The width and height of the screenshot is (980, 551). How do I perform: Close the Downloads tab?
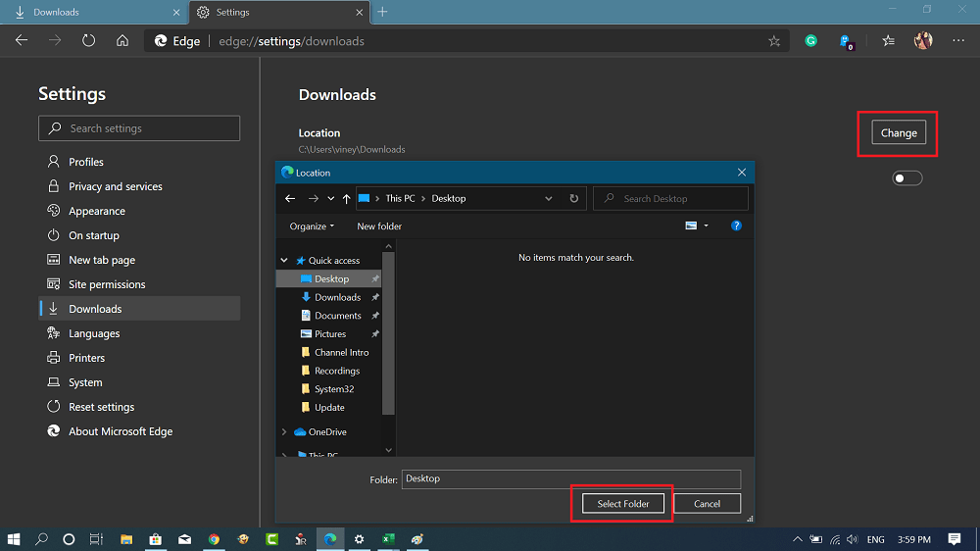coord(176,12)
